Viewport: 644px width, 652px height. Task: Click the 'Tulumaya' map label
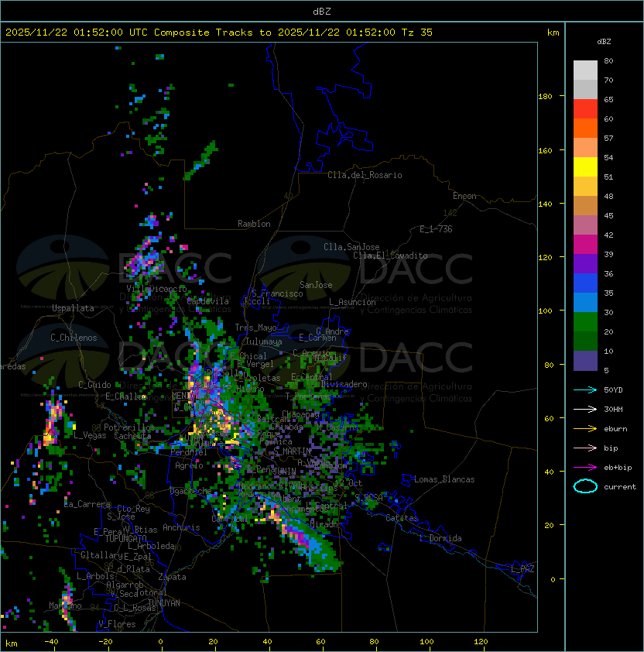coord(264,341)
